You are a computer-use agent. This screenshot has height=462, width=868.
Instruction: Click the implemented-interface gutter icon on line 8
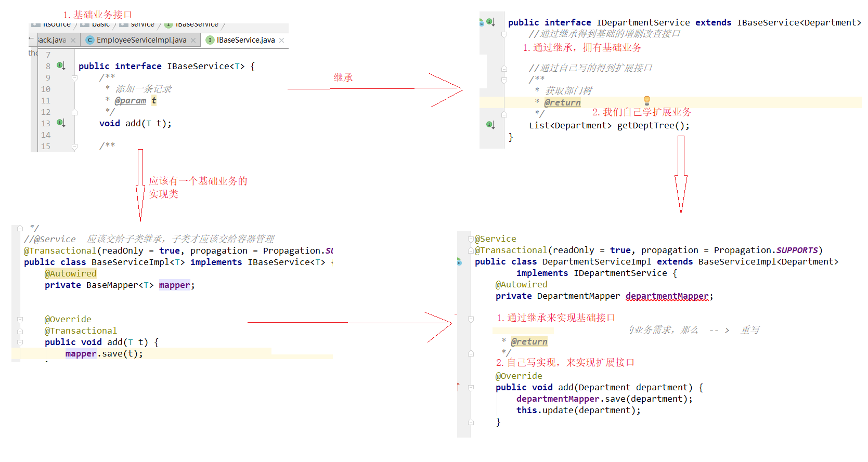click(61, 66)
